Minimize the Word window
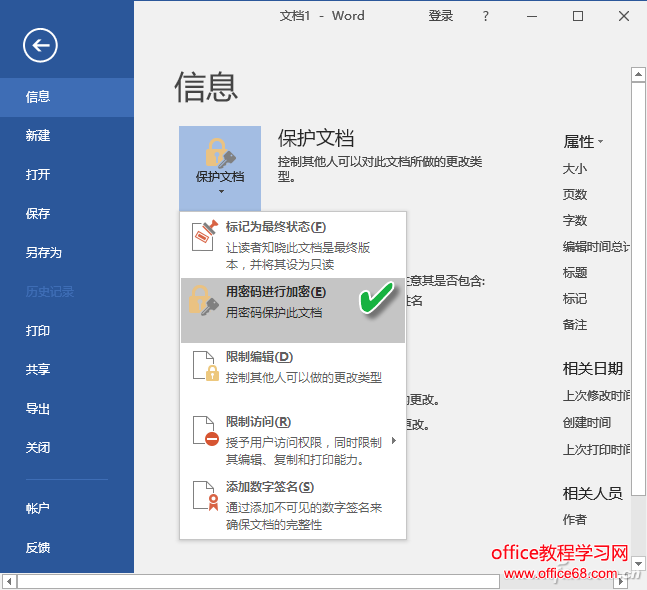The image size is (647, 590). tap(532, 16)
